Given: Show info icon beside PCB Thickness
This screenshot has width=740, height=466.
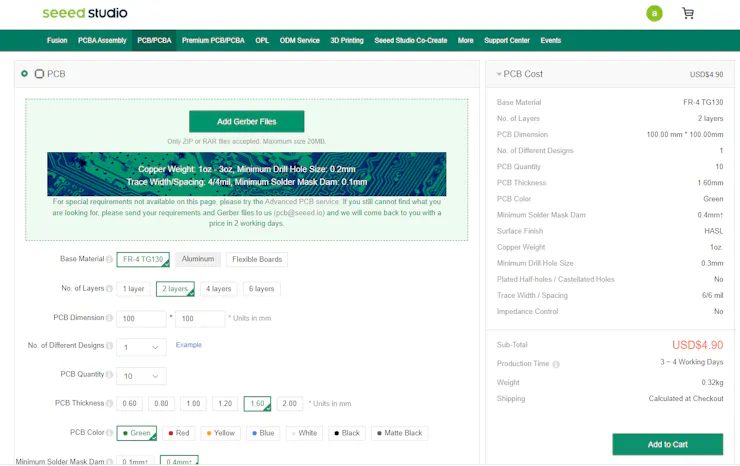Looking at the screenshot, I should click(109, 403).
